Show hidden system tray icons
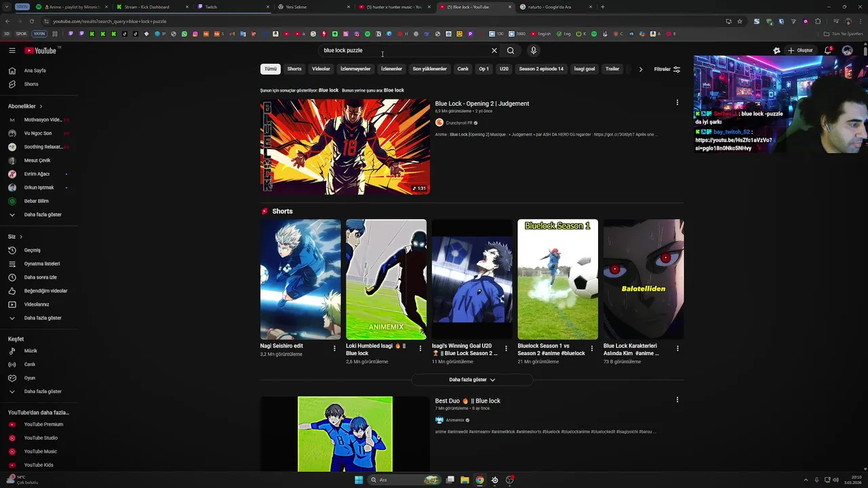 click(x=806, y=480)
